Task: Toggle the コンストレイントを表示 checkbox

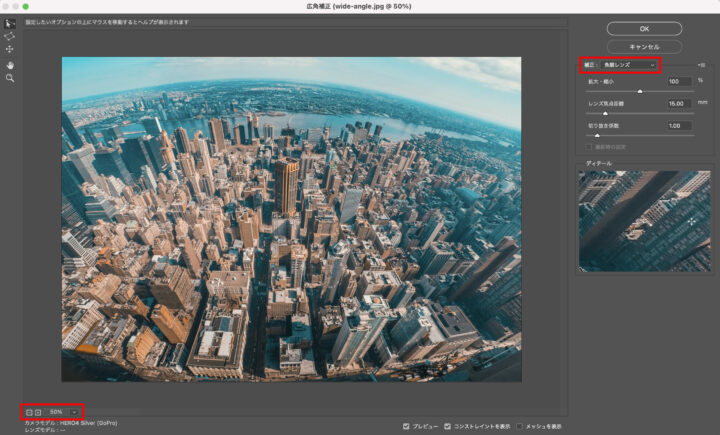Action: tap(447, 427)
